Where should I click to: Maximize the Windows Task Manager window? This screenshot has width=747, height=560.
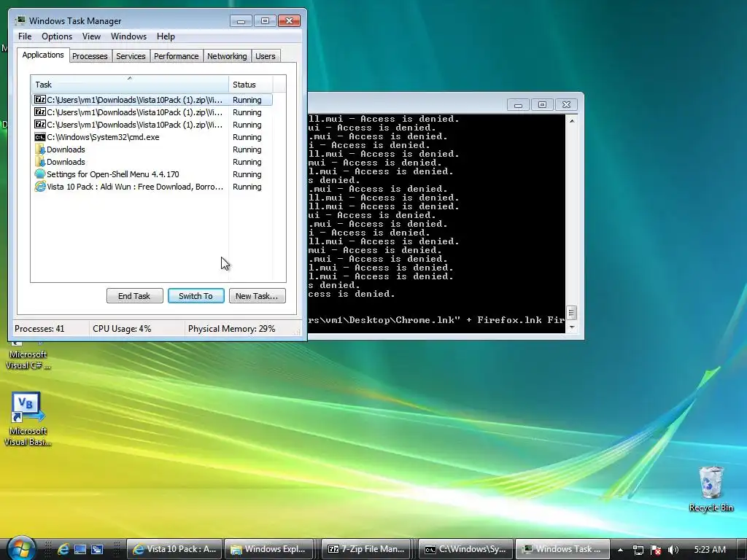(x=265, y=21)
